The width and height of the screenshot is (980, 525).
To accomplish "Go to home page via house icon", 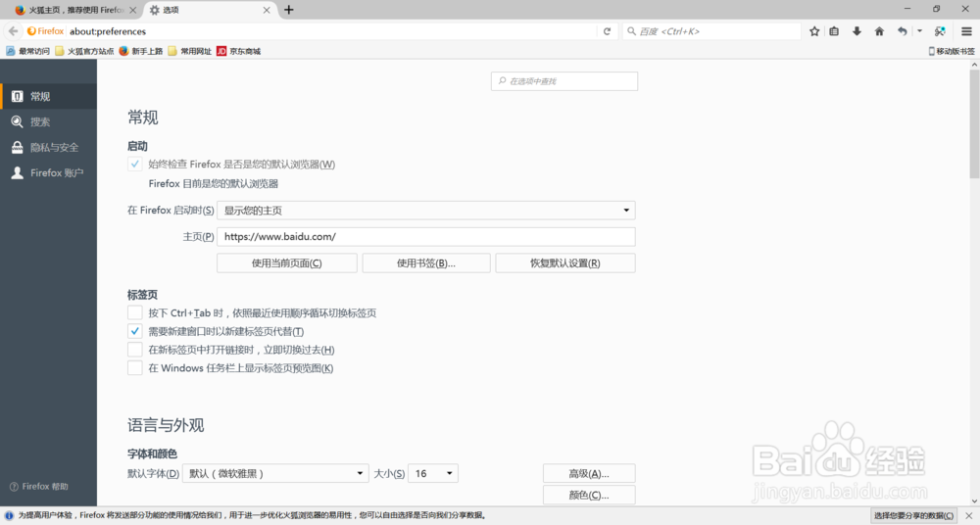I will (x=879, y=31).
